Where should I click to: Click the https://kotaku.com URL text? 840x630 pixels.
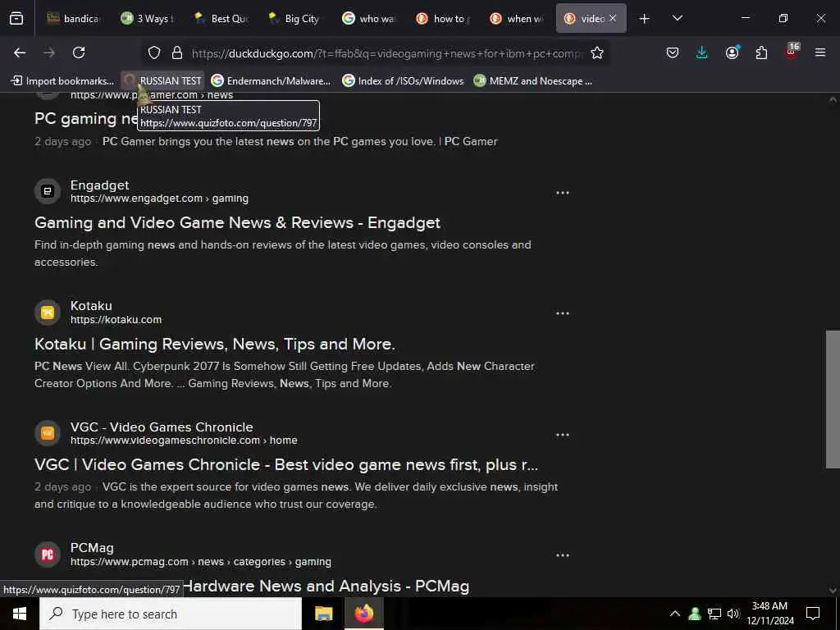(116, 320)
